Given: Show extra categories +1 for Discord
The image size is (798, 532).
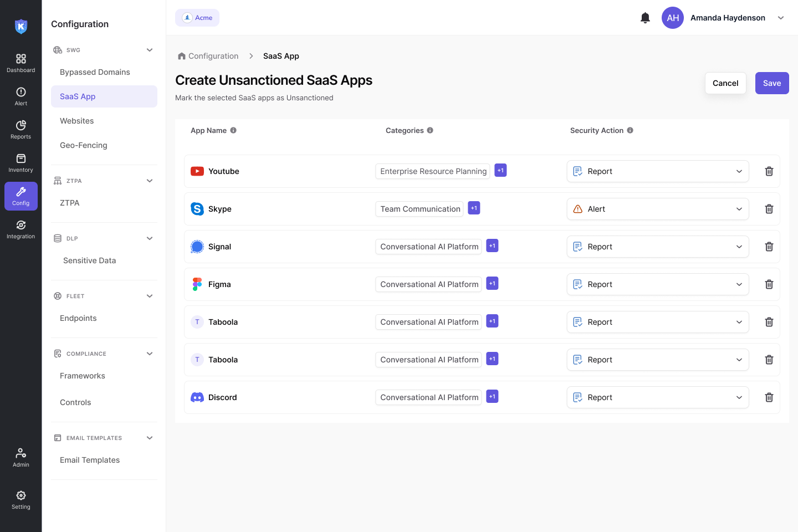Looking at the screenshot, I should point(492,396).
